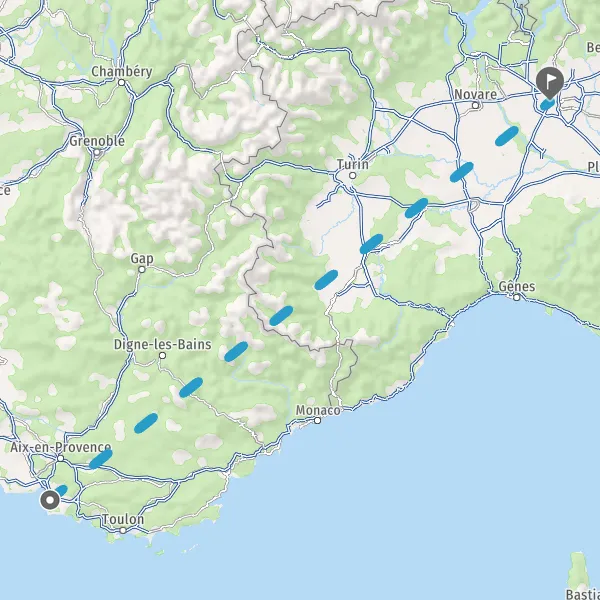
Task: Click the Aix-en-Provence map label
Action: (x=60, y=447)
